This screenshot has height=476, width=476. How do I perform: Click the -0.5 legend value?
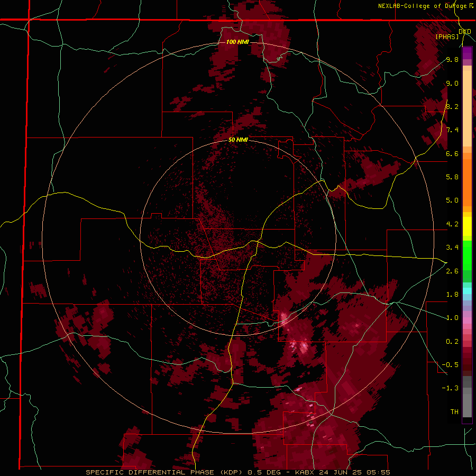click(x=450, y=365)
